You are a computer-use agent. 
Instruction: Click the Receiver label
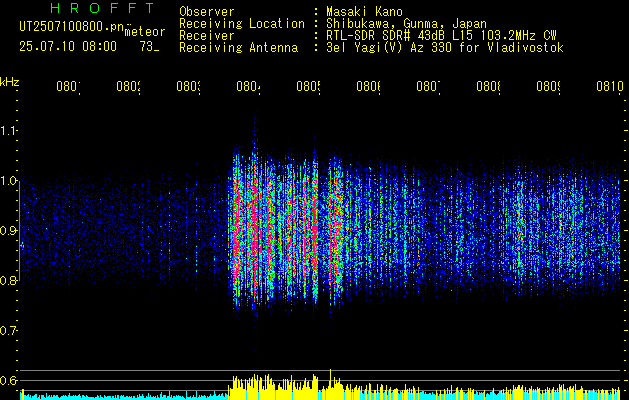pos(207,36)
